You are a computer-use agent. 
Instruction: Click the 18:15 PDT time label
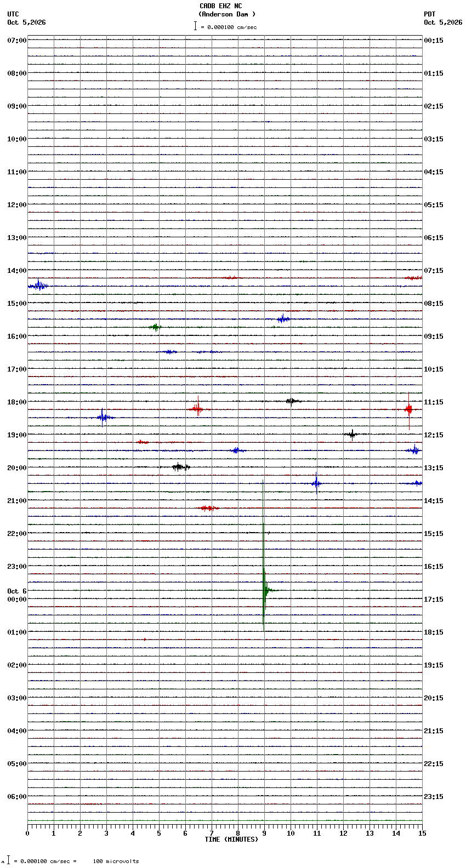tap(434, 632)
